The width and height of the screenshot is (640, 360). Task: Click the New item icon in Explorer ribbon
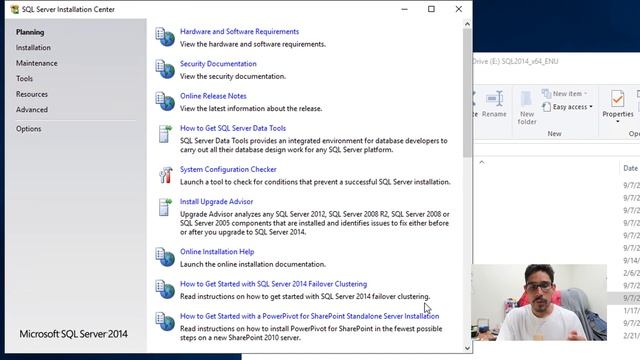coord(546,93)
